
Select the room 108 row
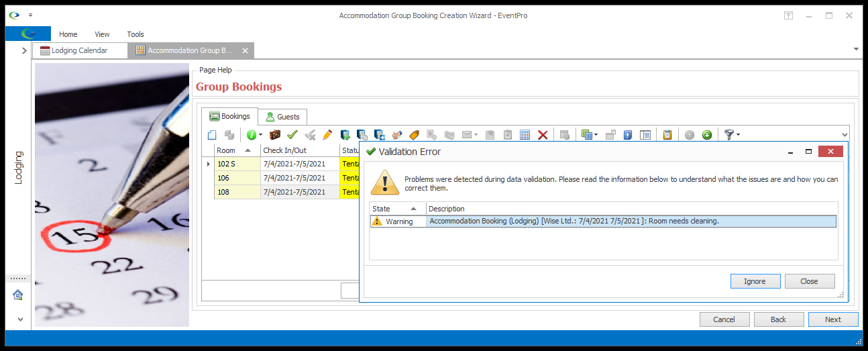[x=282, y=192]
